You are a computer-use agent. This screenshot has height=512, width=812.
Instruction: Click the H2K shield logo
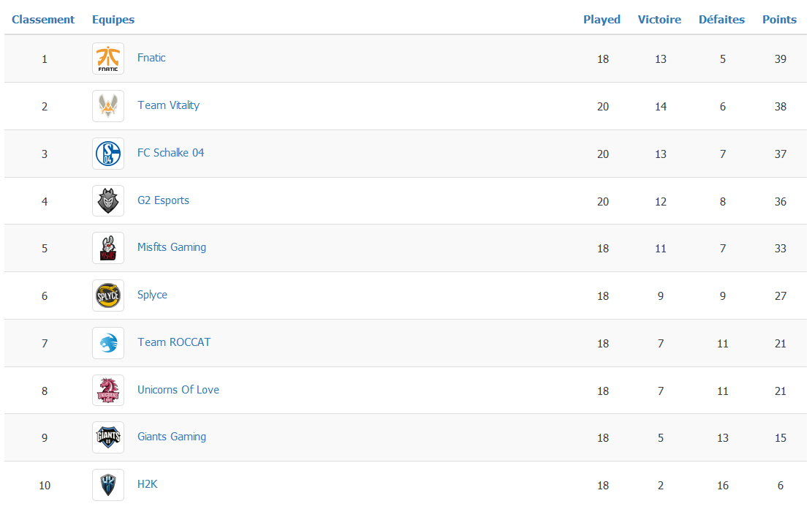(x=108, y=485)
